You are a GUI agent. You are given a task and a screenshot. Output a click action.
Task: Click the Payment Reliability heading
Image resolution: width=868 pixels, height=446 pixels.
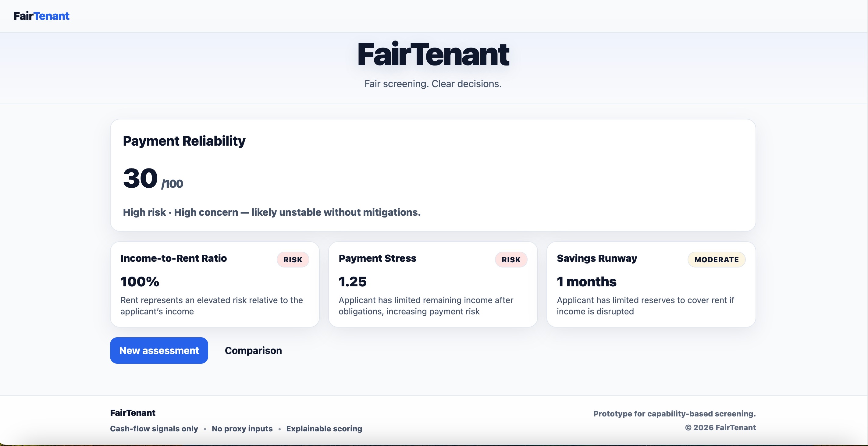184,141
